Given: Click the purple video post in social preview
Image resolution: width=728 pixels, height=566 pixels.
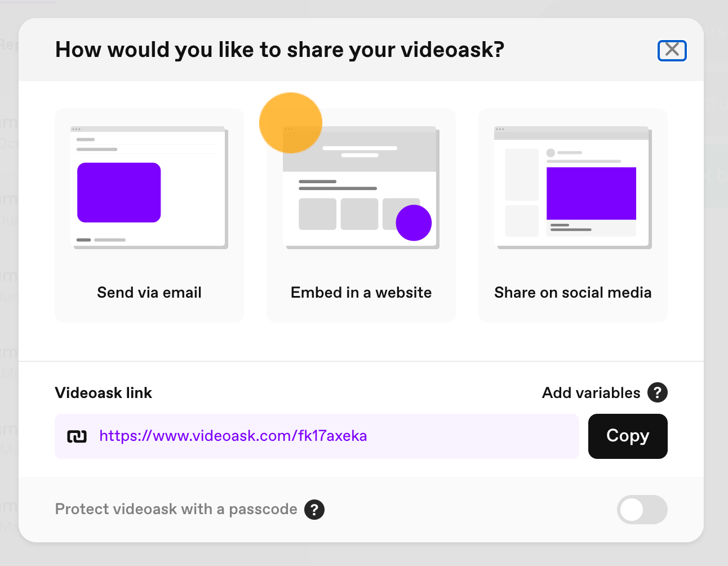Looking at the screenshot, I should pos(591,193).
